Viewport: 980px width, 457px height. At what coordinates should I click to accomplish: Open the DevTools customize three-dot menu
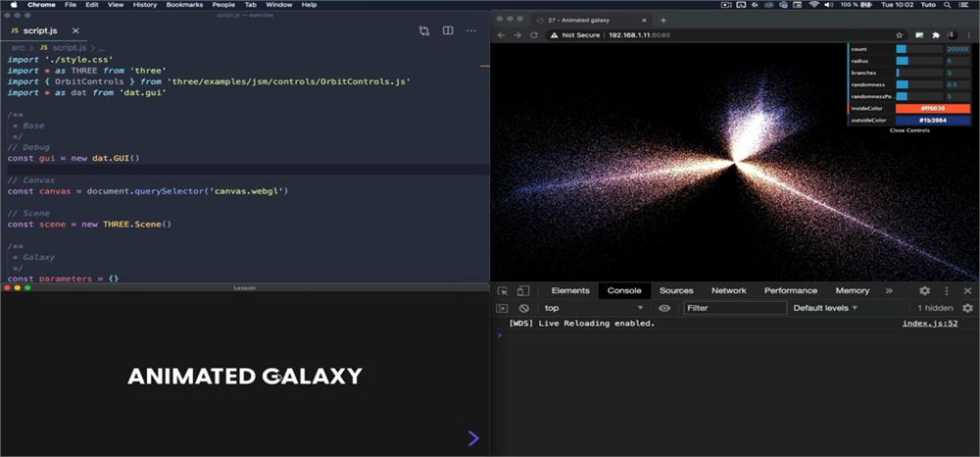947,290
